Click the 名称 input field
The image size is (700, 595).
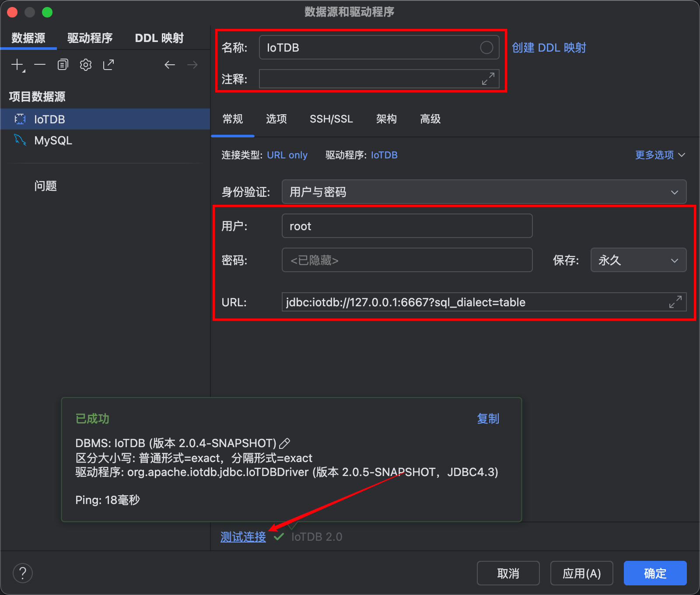tap(379, 47)
